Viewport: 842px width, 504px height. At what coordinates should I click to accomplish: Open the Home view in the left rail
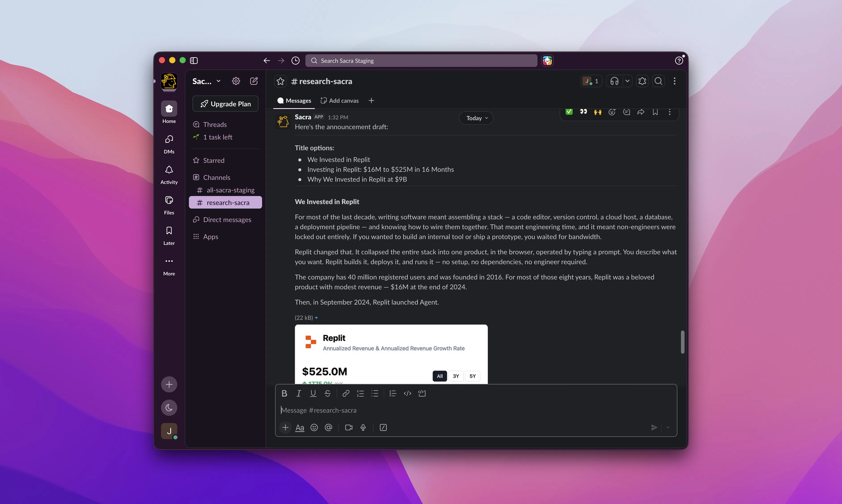(169, 112)
